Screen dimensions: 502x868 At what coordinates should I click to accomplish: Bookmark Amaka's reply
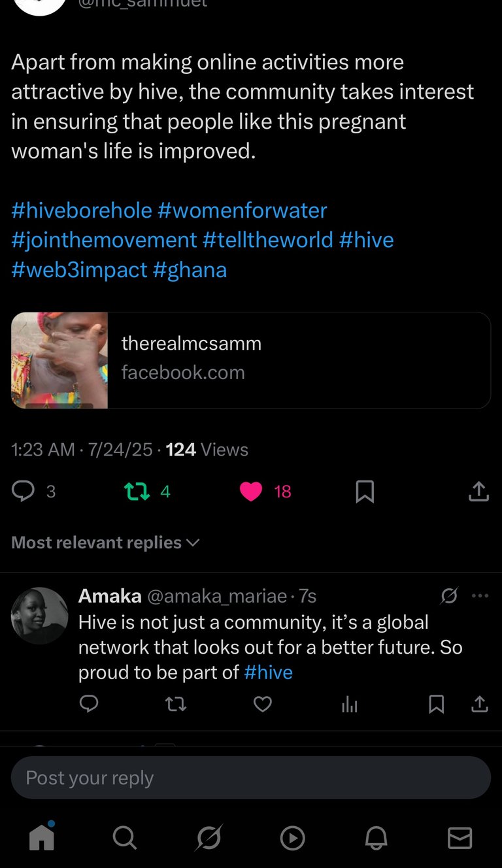point(437,703)
